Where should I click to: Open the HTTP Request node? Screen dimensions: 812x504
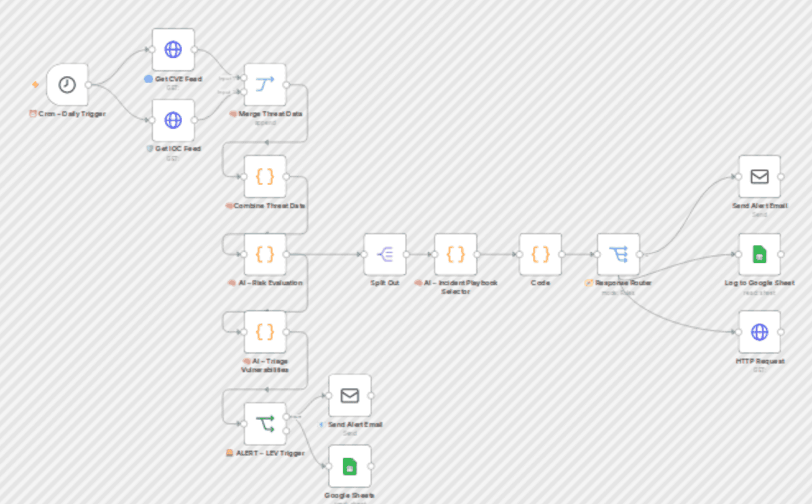(760, 332)
